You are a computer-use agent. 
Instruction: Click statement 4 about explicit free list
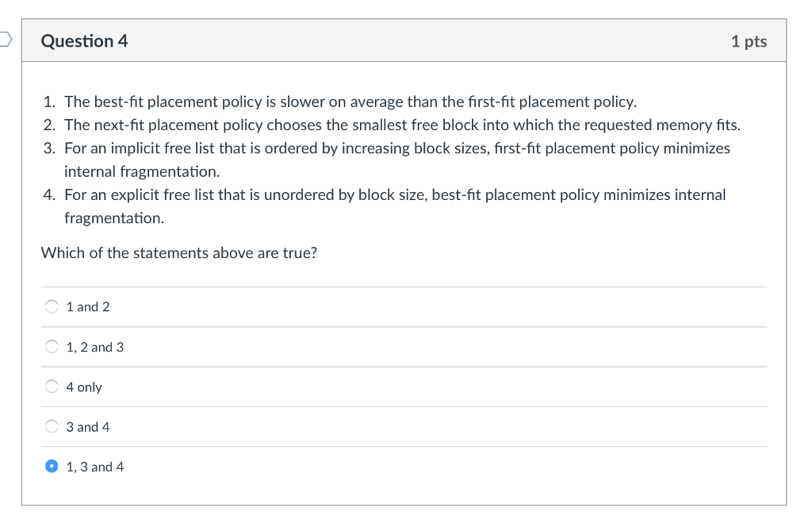pos(395,194)
